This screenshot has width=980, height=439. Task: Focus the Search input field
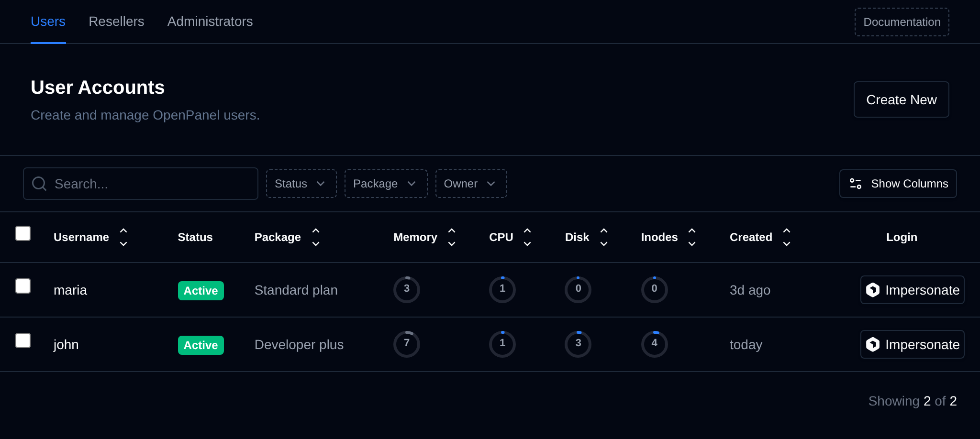[x=141, y=184]
